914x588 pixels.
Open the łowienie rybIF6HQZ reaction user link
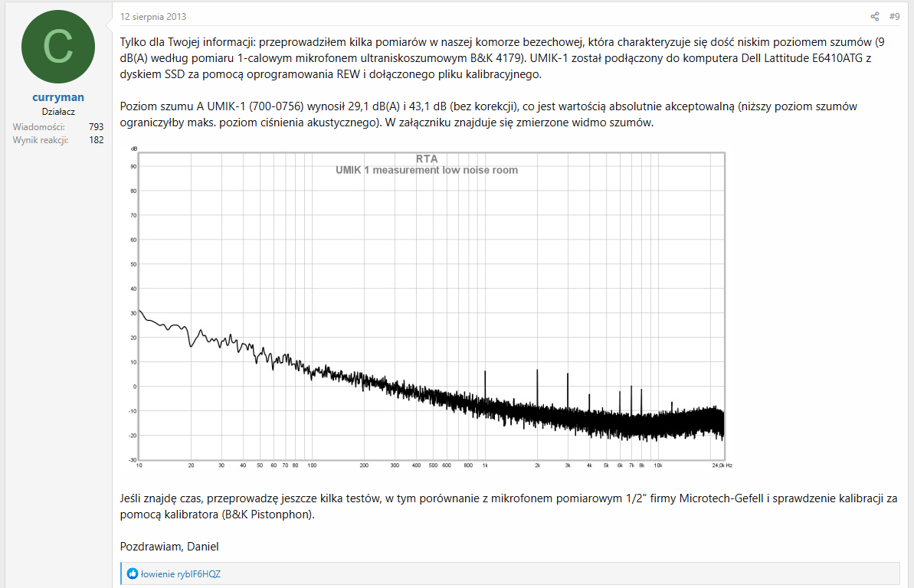tap(181, 573)
